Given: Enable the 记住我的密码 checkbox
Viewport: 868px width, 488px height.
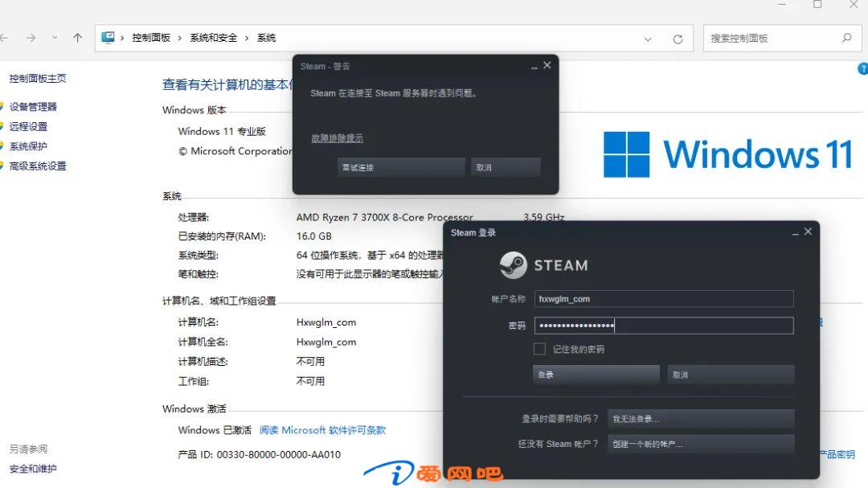Looking at the screenshot, I should (539, 349).
